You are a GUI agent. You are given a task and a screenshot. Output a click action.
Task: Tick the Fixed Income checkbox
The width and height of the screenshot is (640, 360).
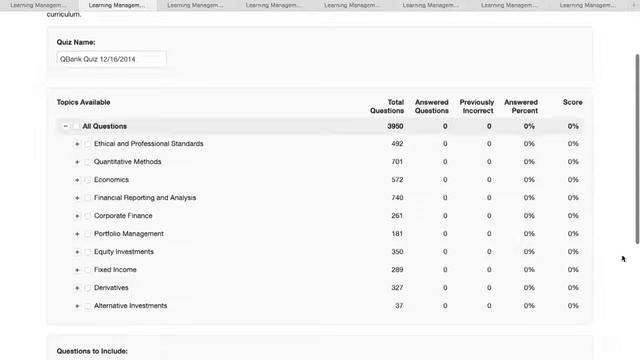point(87,270)
